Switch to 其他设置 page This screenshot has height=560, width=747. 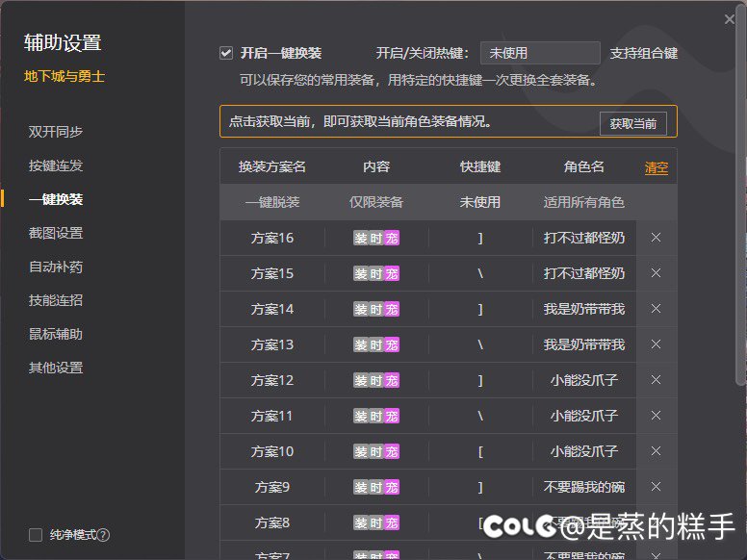pos(56,368)
